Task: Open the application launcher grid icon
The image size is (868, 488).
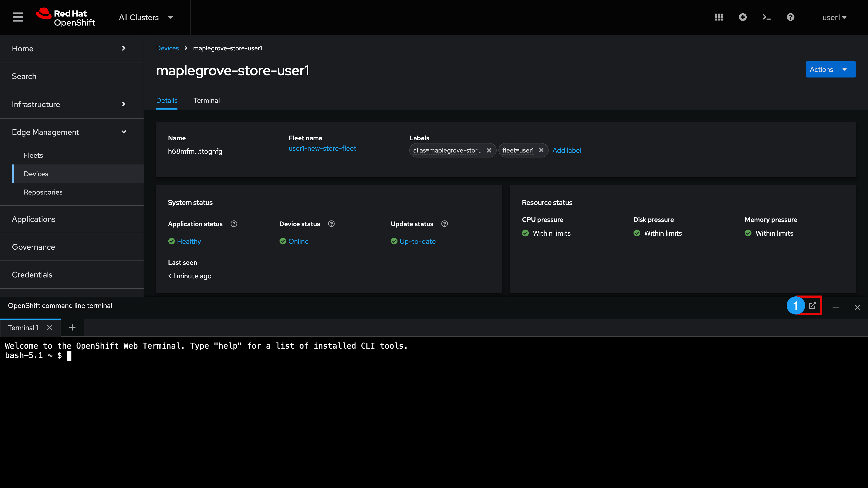Action: [719, 17]
